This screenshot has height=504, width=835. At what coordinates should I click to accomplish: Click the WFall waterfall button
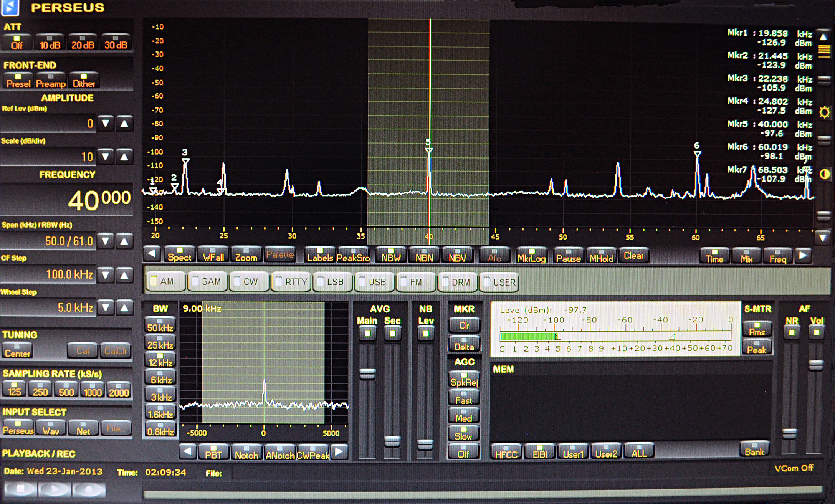213,255
